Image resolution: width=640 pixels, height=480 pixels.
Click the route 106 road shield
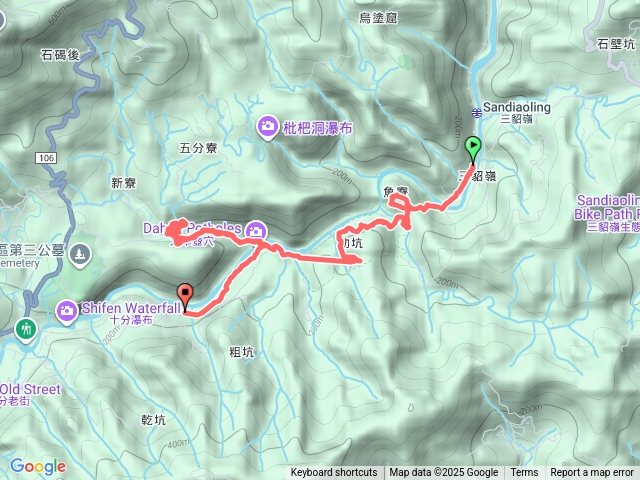click(46, 158)
